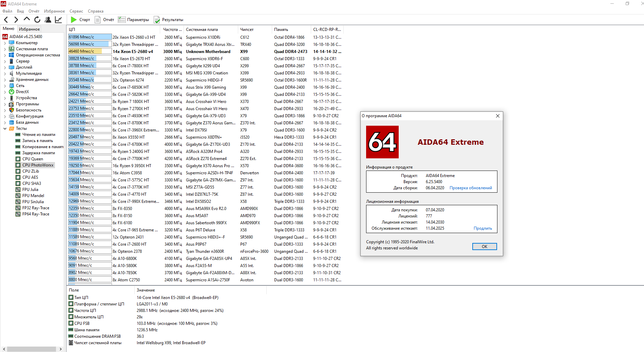644x352 pixels.
Task: Sort by the ЦП column header
Action: [x=114, y=30]
